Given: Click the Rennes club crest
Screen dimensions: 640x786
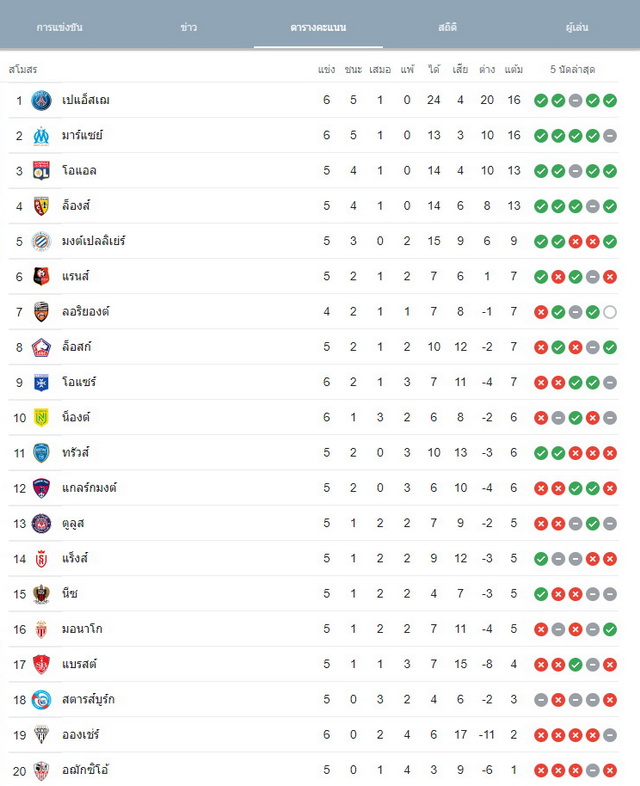Looking at the screenshot, I should (x=41, y=276).
